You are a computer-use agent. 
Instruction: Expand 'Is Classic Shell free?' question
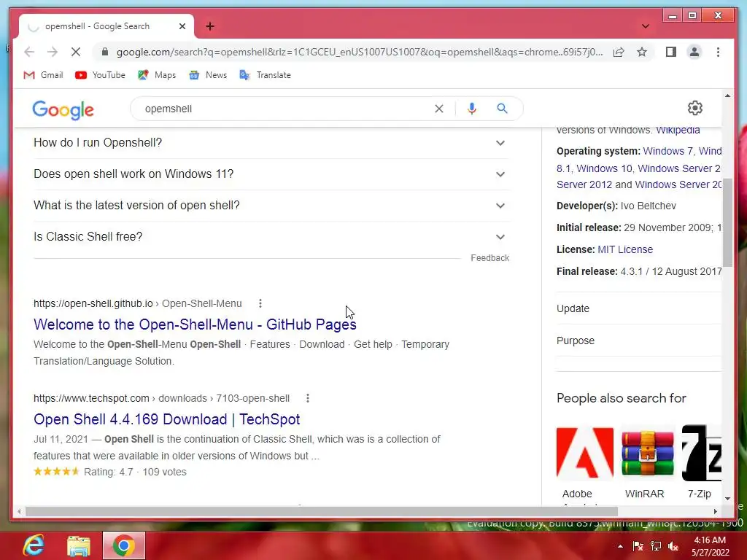click(x=271, y=237)
